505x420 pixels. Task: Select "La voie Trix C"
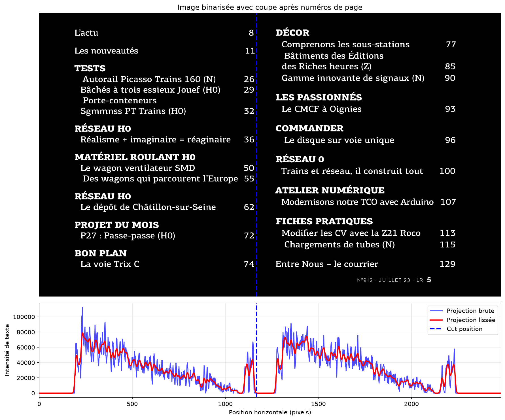tap(110, 264)
